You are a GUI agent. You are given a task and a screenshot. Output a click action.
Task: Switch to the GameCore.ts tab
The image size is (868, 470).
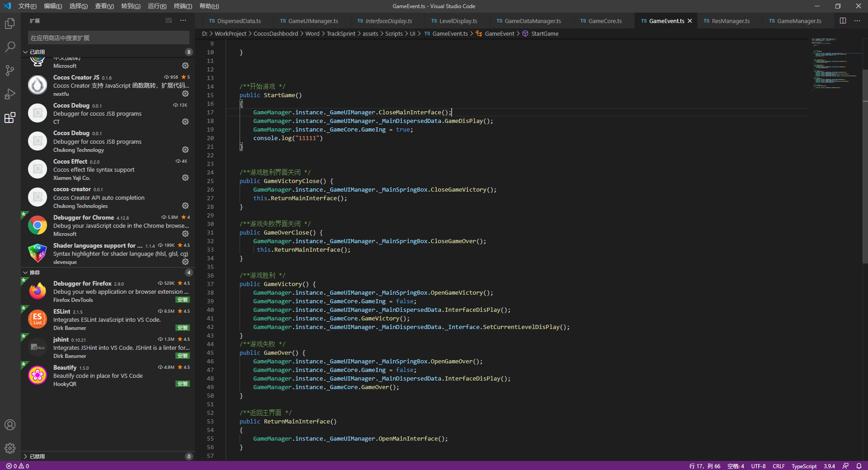coord(604,21)
